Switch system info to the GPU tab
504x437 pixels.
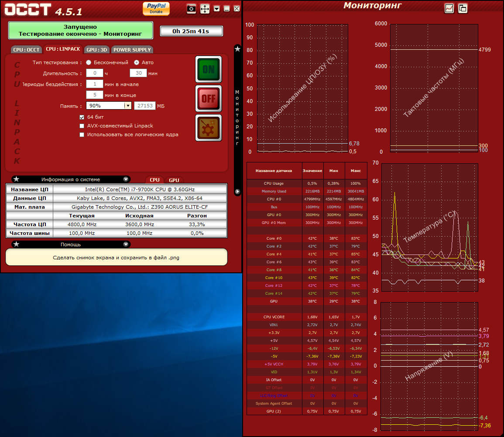(174, 180)
